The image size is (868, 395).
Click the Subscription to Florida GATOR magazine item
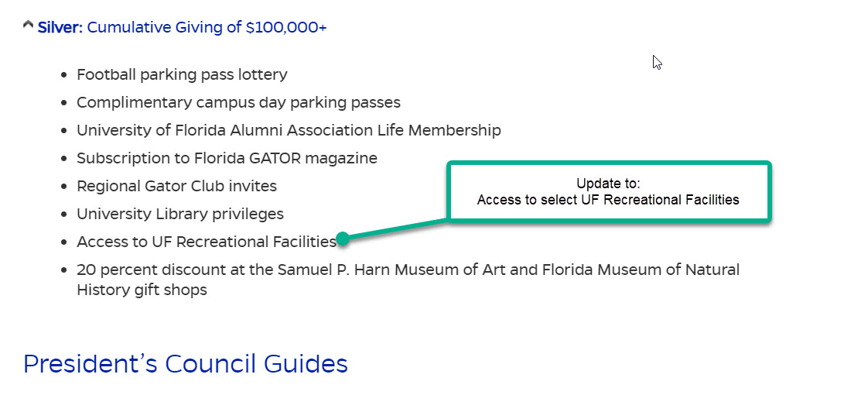pyautogui.click(x=227, y=159)
